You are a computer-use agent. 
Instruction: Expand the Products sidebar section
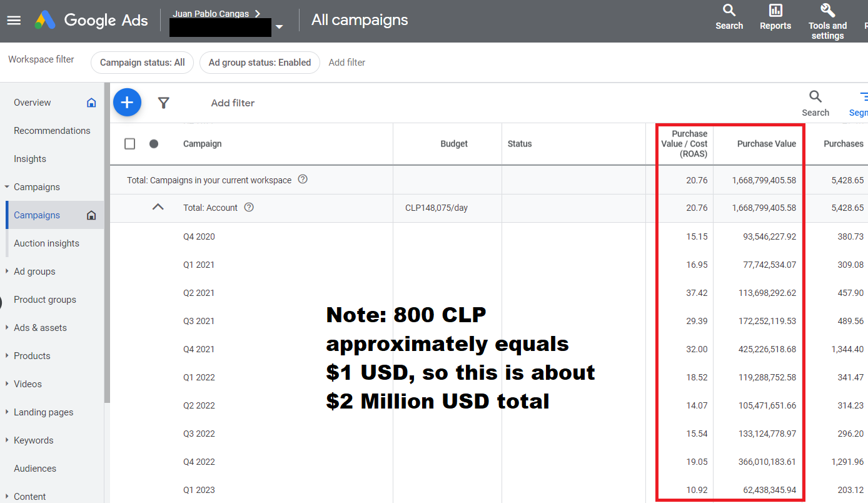6,356
